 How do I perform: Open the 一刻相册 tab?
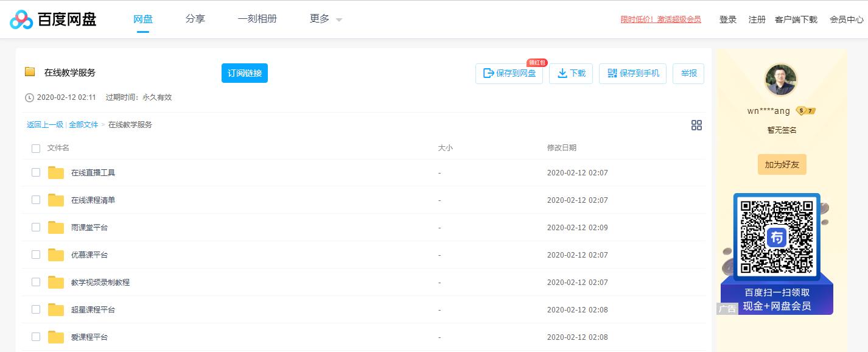pos(257,19)
